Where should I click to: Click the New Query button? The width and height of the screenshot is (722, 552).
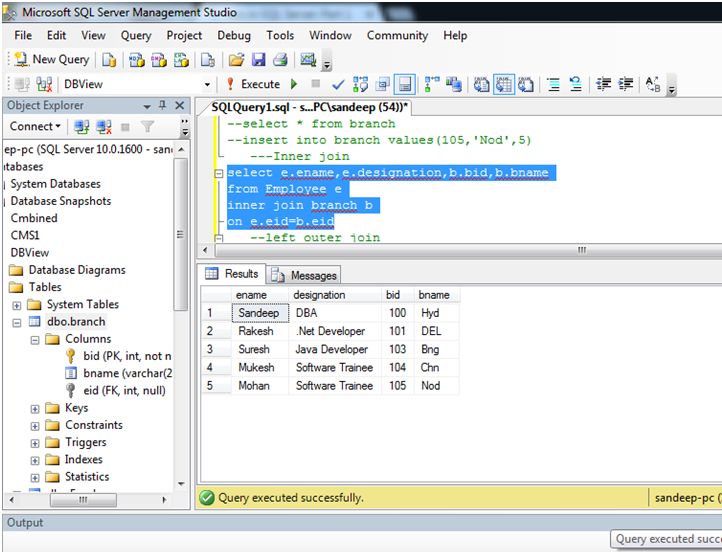(x=52, y=60)
